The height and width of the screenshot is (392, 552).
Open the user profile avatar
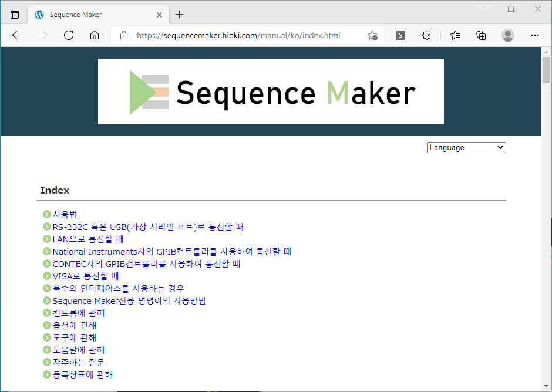(507, 35)
